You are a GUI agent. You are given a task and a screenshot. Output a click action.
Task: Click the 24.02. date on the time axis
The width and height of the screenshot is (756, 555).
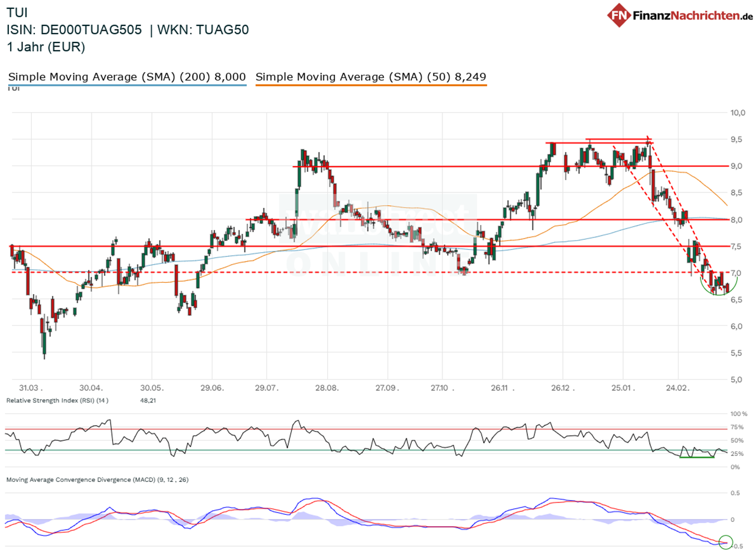[677, 389]
